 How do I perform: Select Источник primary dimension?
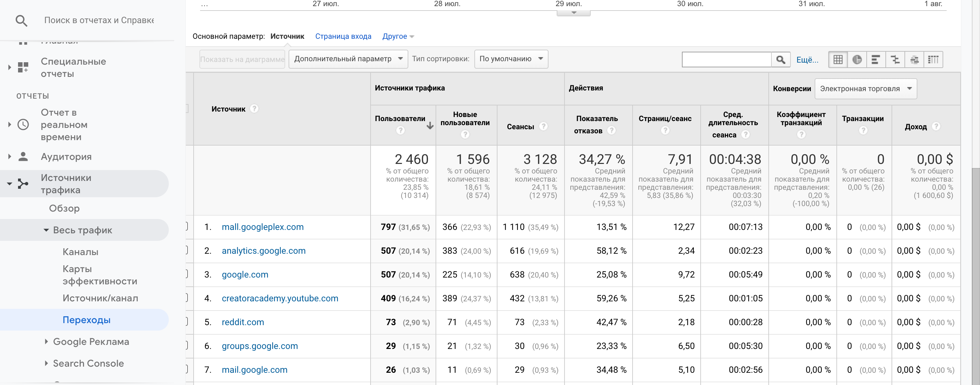click(x=287, y=36)
